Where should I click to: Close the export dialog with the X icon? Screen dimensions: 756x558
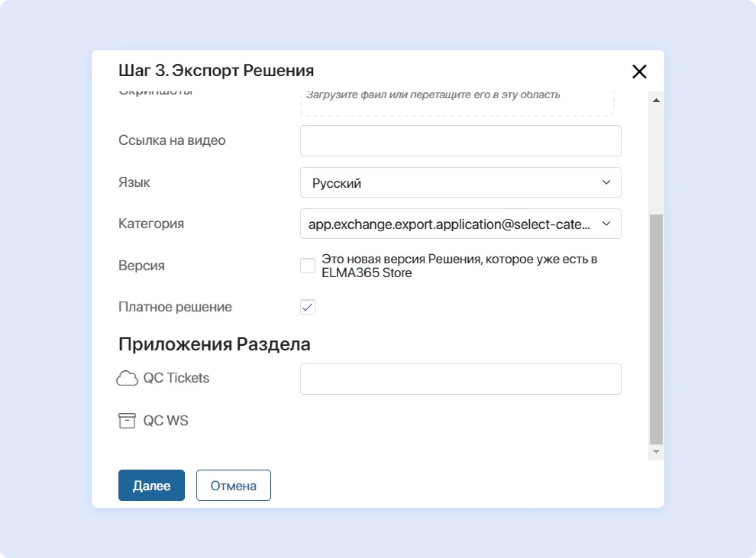tap(639, 72)
